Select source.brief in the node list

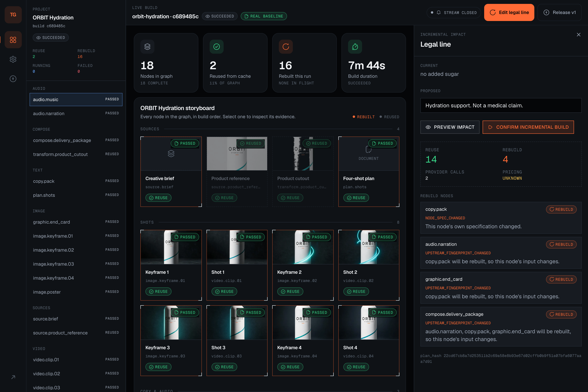[x=76, y=319]
